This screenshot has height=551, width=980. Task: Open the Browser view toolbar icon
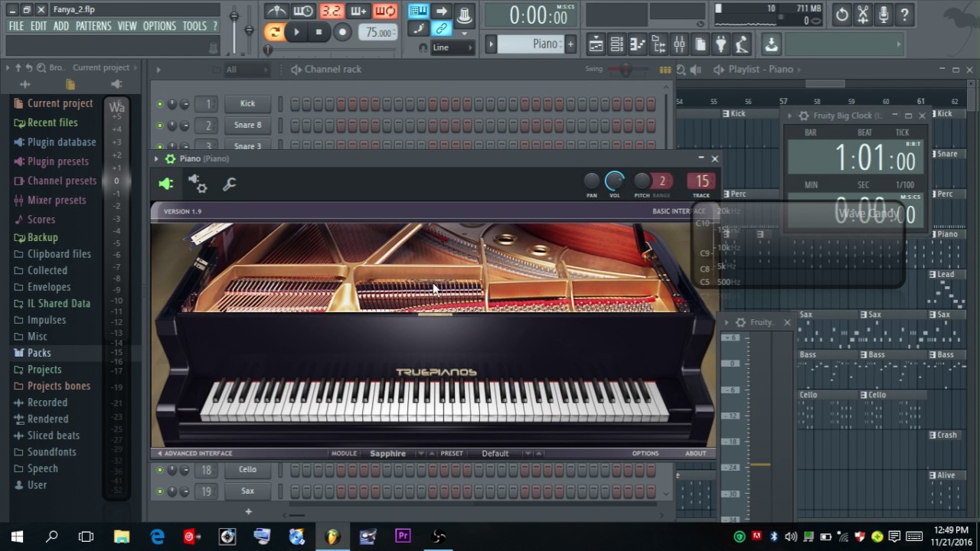click(x=658, y=44)
